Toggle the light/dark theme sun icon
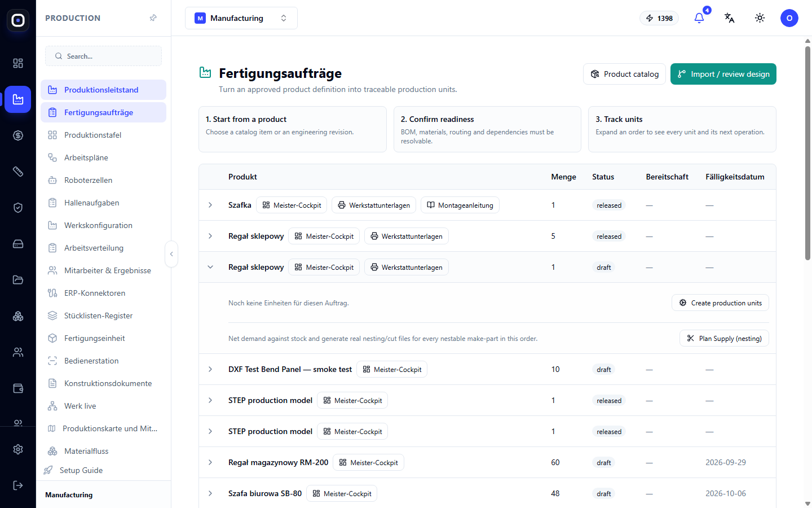The image size is (812, 508). coord(760,18)
